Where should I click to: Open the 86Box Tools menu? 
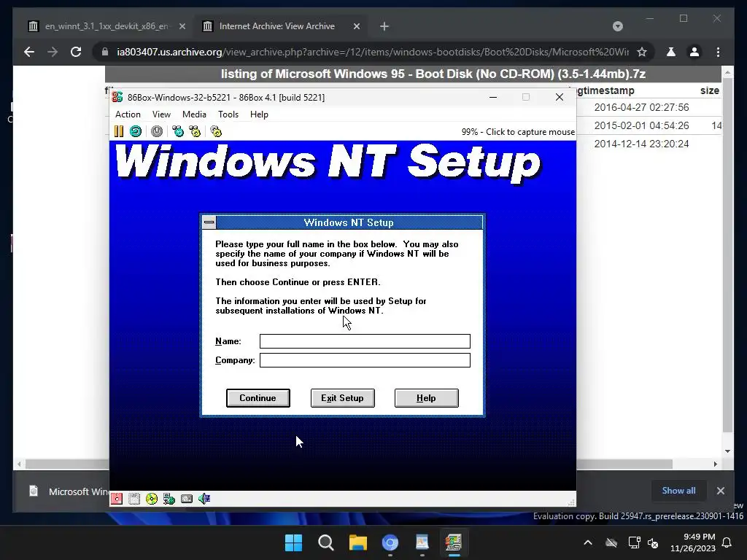click(x=228, y=114)
